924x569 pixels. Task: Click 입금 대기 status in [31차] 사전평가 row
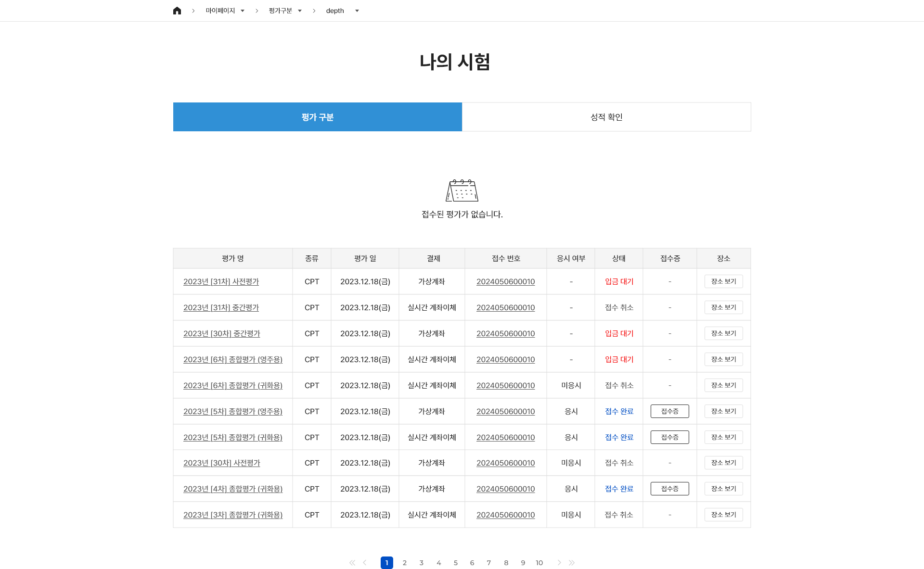coord(619,281)
